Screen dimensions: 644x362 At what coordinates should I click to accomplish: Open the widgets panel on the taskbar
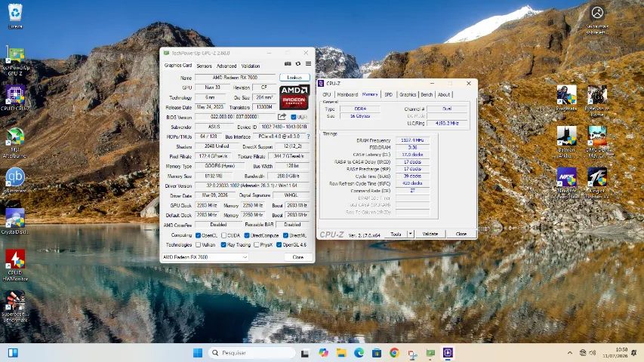coord(13,352)
